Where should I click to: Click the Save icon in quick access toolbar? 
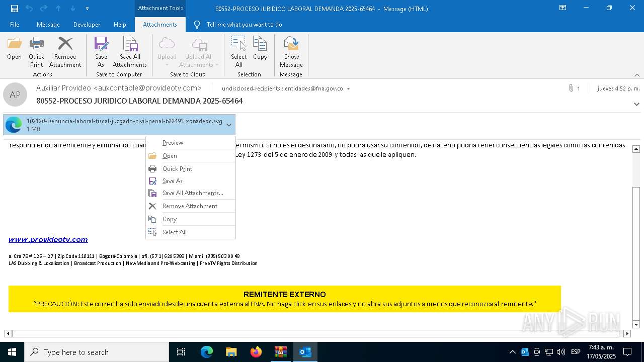point(15,9)
